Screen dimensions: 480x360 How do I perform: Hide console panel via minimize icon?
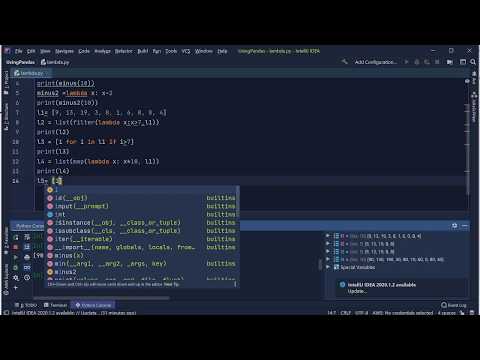pos(465,226)
